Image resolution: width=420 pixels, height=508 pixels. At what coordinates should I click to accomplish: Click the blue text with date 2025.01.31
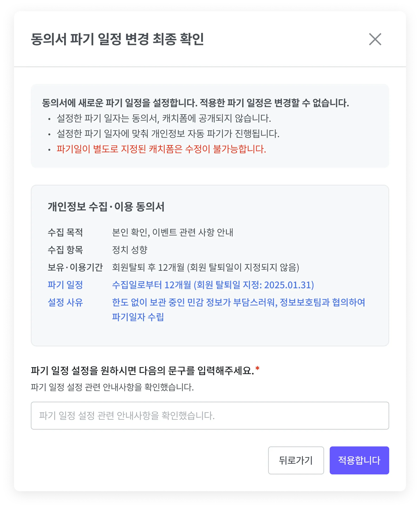coord(213,285)
